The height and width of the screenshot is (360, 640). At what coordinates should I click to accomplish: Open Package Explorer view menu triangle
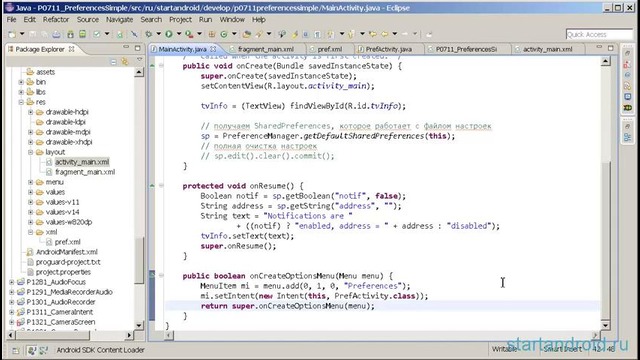pyautogui.click(x=140, y=61)
